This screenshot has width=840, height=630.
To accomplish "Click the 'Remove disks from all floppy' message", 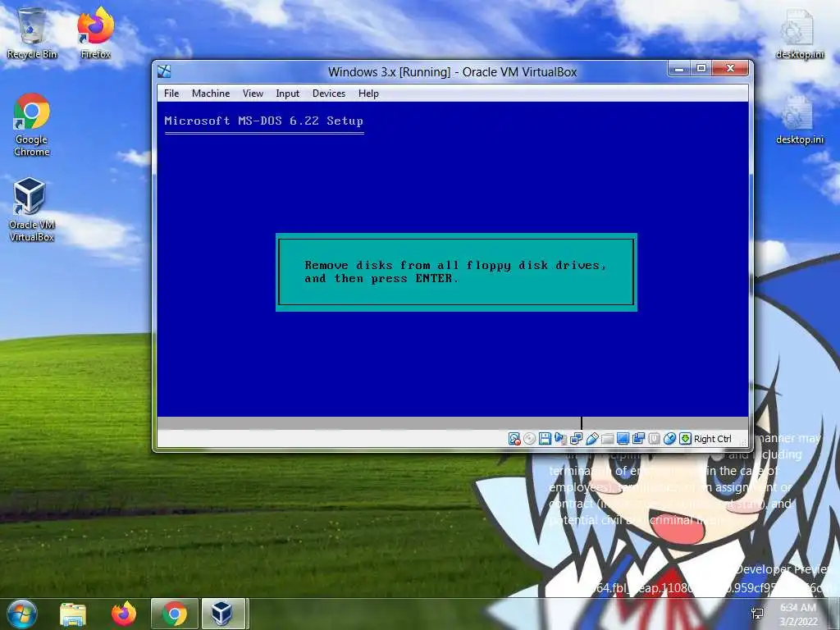I will tap(455, 272).
